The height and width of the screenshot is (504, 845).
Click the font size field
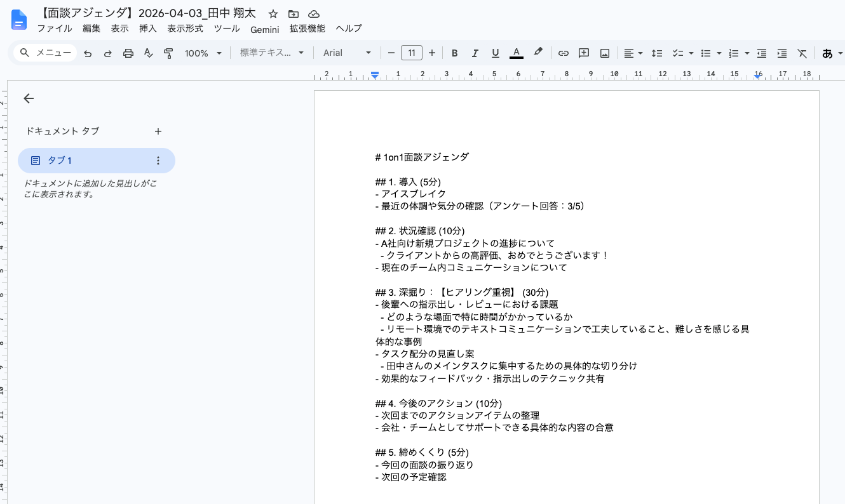(x=412, y=53)
